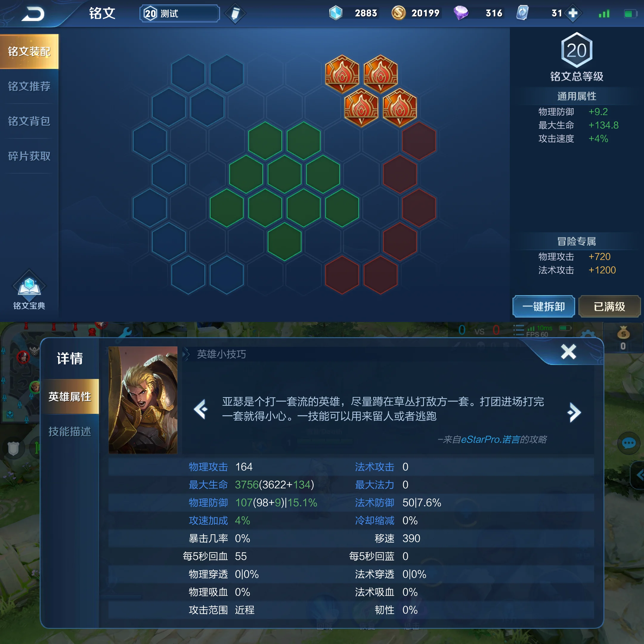
Task: Open the 测试 rune page selector
Action: tap(180, 13)
